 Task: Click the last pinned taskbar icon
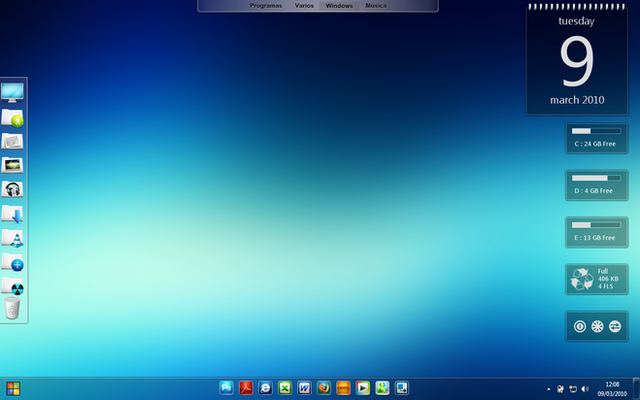pyautogui.click(x=402, y=388)
